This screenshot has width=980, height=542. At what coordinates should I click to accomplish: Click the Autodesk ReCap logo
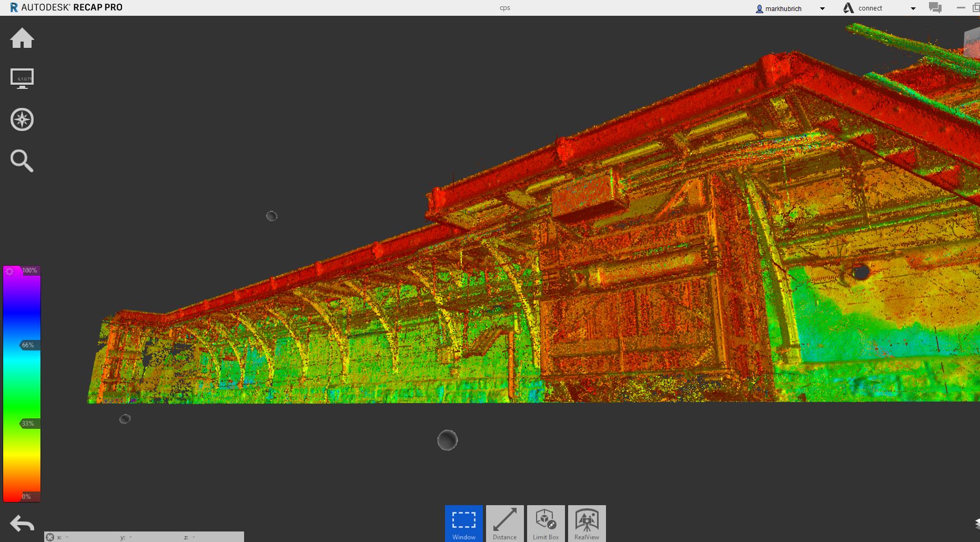pos(15,7)
